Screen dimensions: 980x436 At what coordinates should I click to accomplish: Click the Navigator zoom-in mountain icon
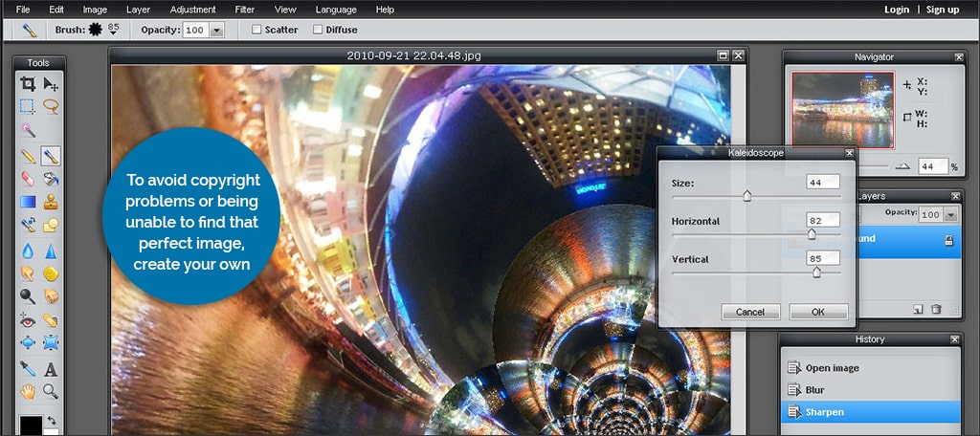pyautogui.click(x=902, y=166)
